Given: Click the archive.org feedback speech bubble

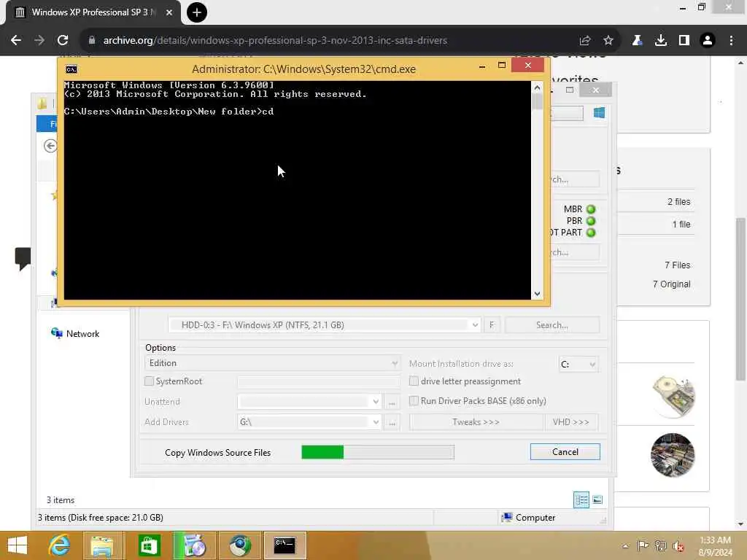Looking at the screenshot, I should pos(23,259).
